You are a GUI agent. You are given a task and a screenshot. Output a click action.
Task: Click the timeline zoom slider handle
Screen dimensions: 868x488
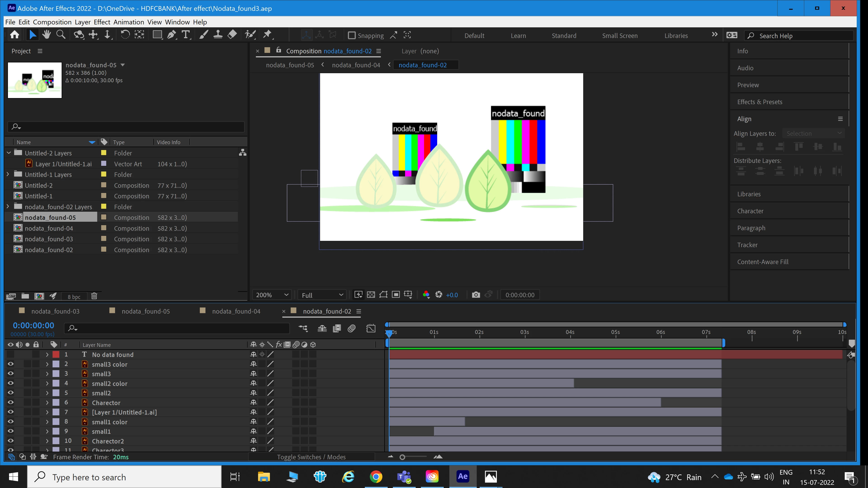click(x=402, y=457)
